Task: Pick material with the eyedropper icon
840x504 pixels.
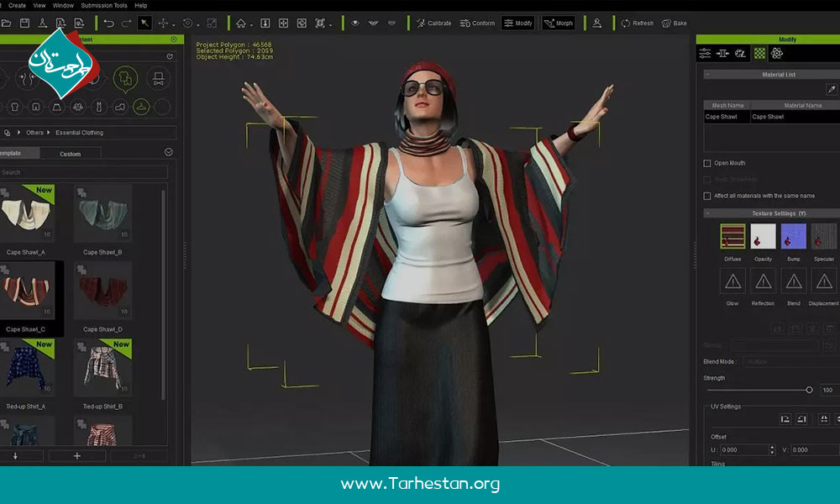Action: coord(832,89)
